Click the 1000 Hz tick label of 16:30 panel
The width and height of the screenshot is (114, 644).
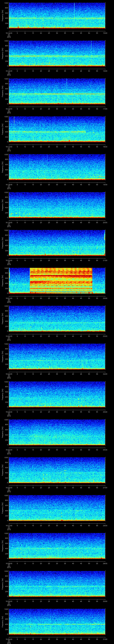tap(6, 609)
